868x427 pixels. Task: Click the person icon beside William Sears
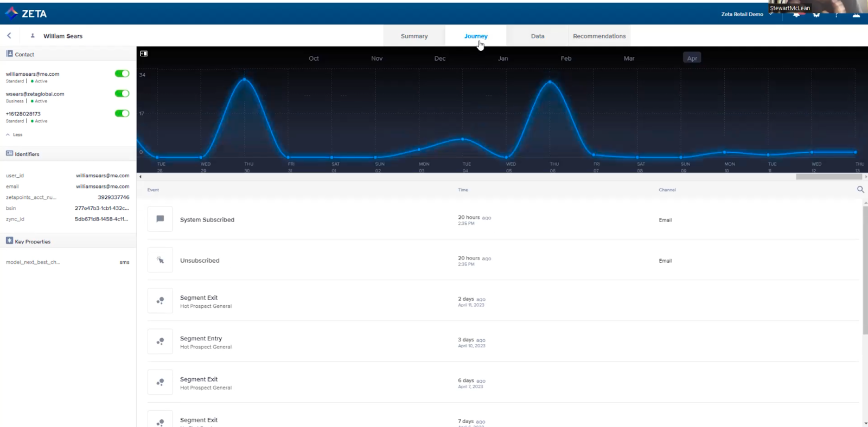33,36
